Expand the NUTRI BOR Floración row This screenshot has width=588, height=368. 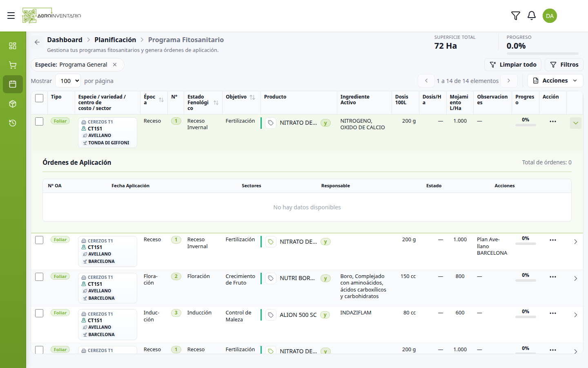coord(576,278)
